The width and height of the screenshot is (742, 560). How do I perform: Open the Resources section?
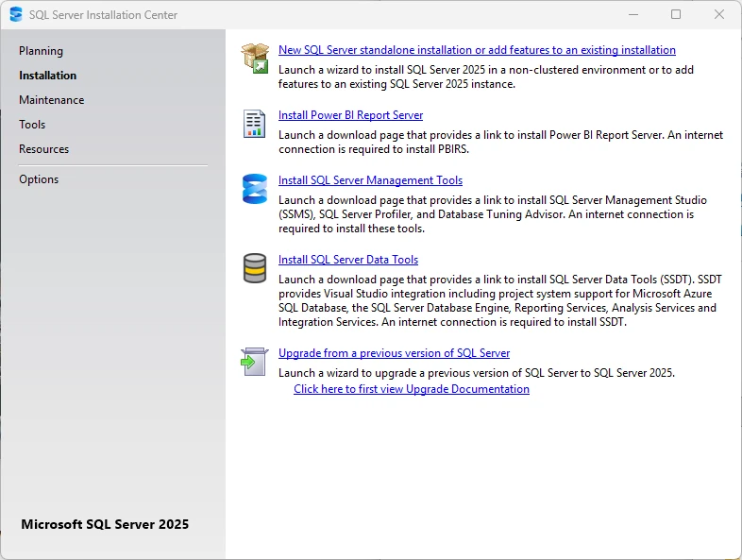point(43,149)
